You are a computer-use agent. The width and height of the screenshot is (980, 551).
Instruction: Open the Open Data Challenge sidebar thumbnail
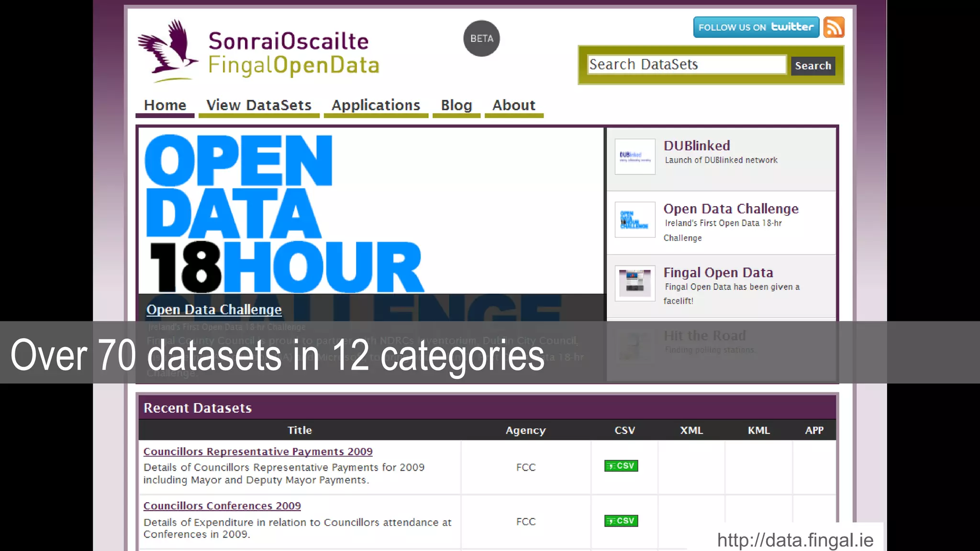pyautogui.click(x=635, y=220)
